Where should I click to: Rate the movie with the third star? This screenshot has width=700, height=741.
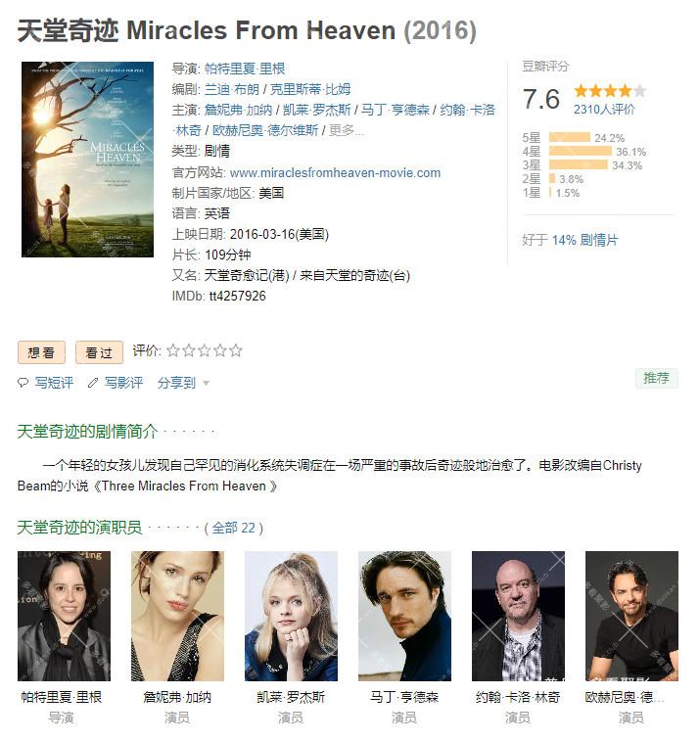click(205, 350)
